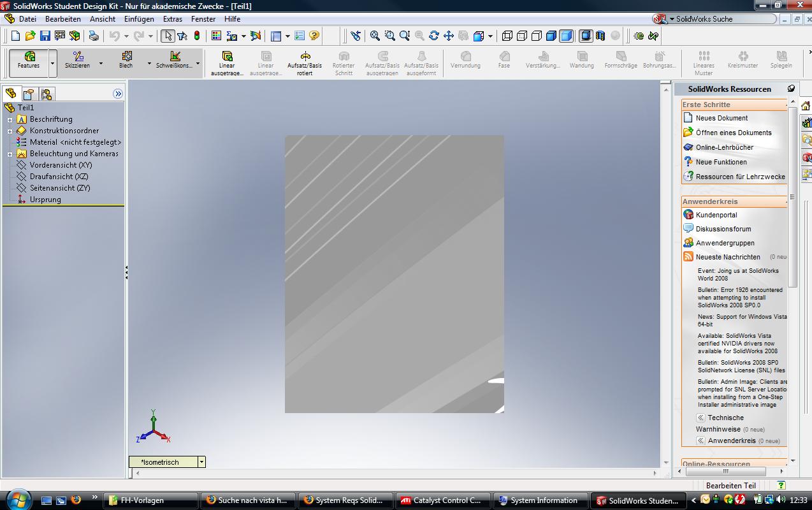Toggle the Section View icon

point(600,36)
